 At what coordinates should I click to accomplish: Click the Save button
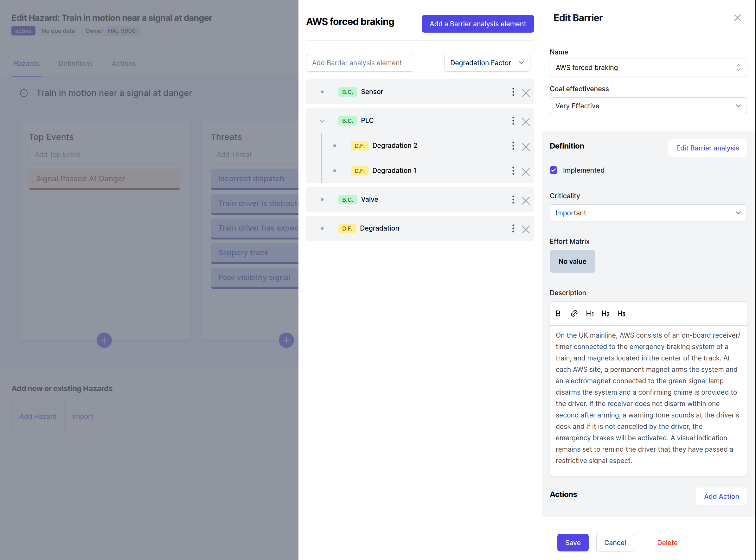(x=573, y=542)
